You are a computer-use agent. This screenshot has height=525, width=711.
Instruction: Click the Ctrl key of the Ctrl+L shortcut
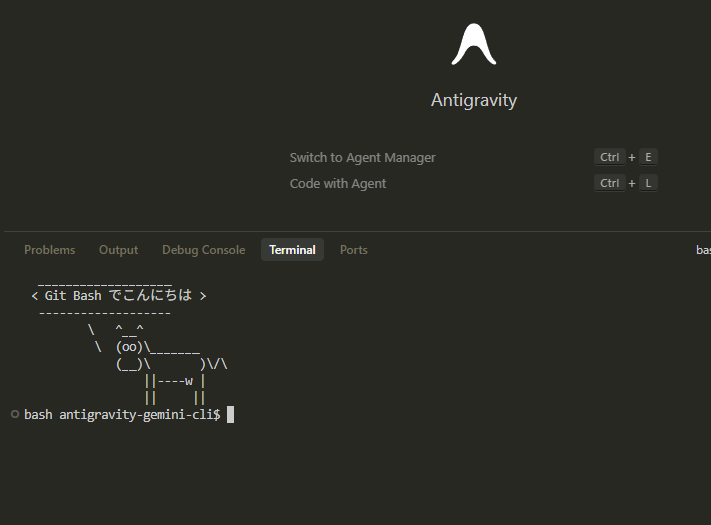(609, 183)
